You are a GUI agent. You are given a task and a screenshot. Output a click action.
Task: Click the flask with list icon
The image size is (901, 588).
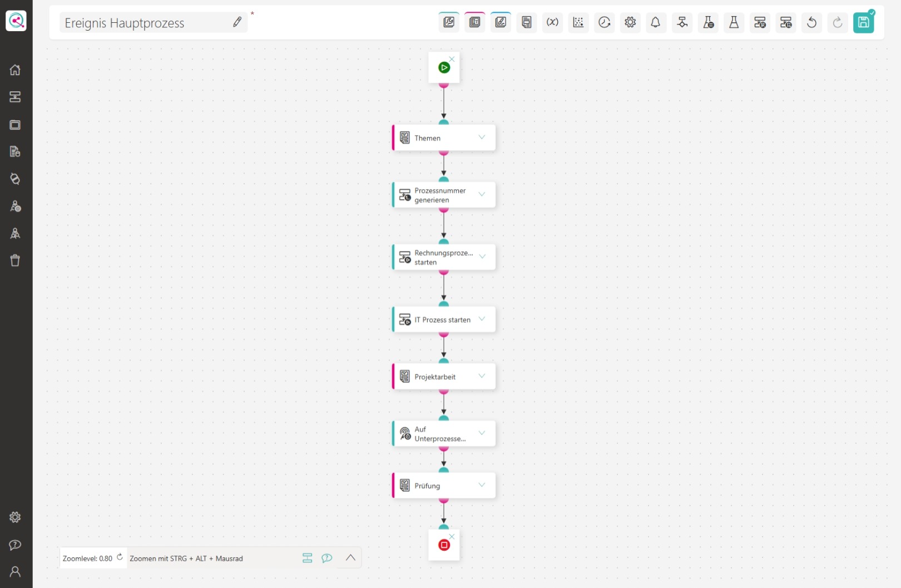[x=708, y=22]
